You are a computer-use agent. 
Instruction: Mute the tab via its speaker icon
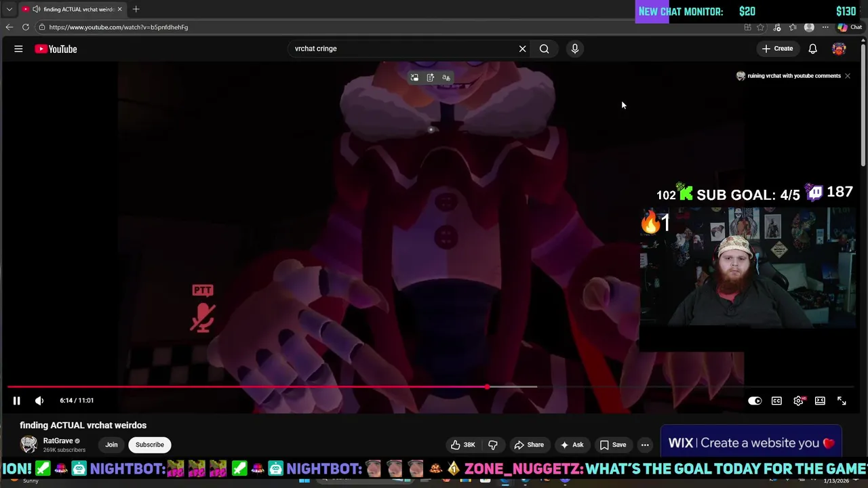point(37,9)
